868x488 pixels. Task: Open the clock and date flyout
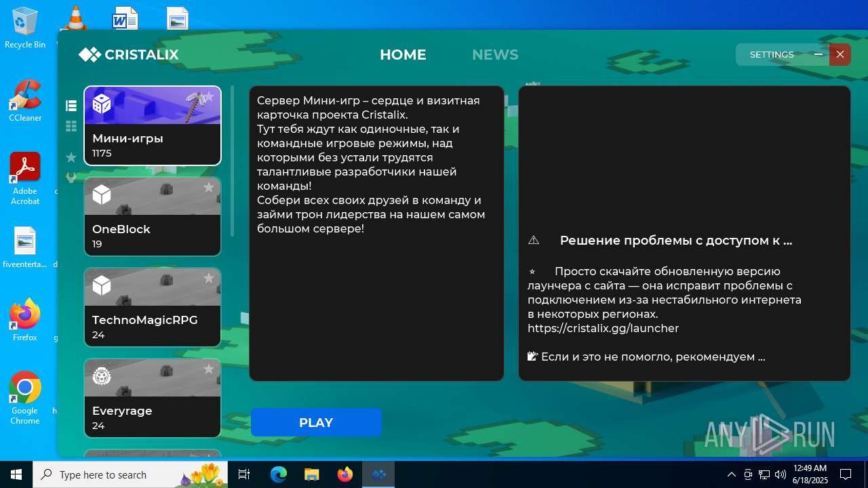(x=810, y=474)
